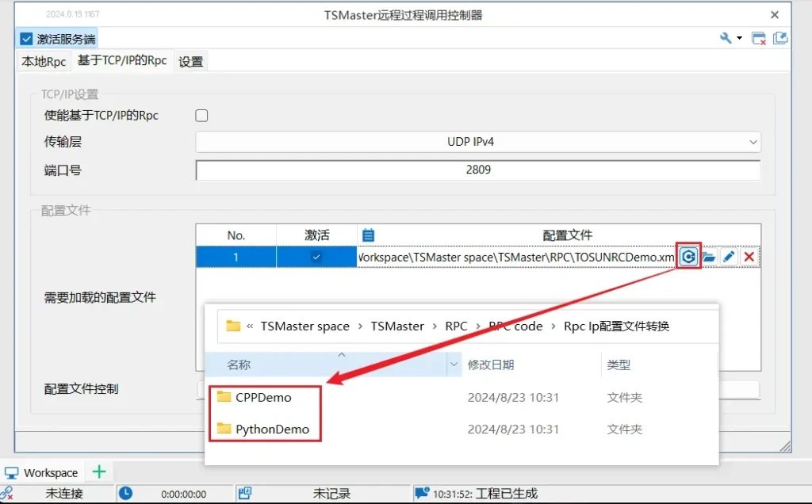Click the disconnected link status icon
This screenshot has height=504, width=812.
tap(8, 494)
